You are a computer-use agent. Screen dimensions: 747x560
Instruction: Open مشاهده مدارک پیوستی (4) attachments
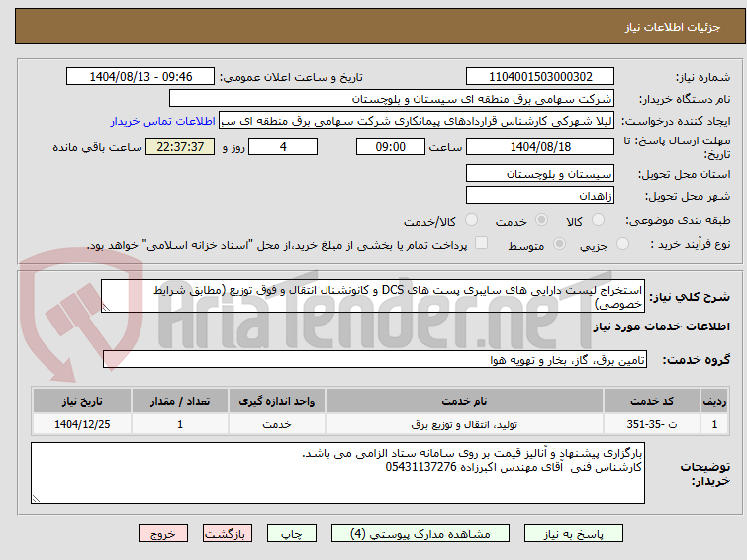(x=420, y=534)
